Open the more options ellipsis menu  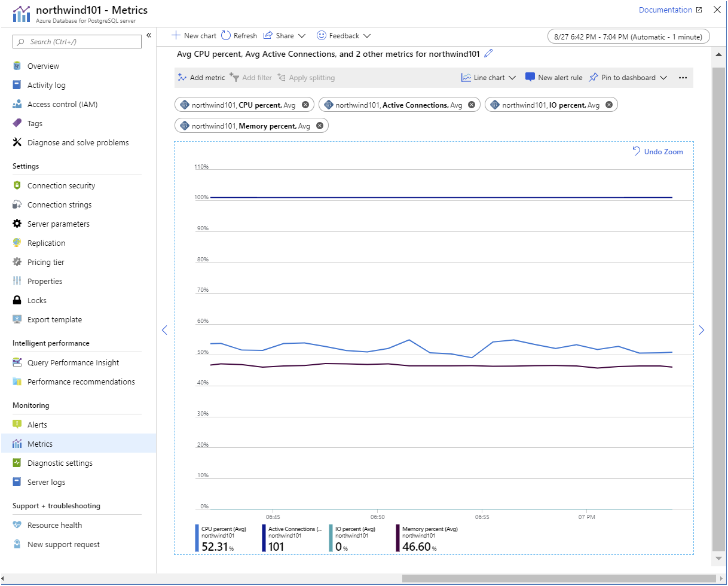click(683, 78)
